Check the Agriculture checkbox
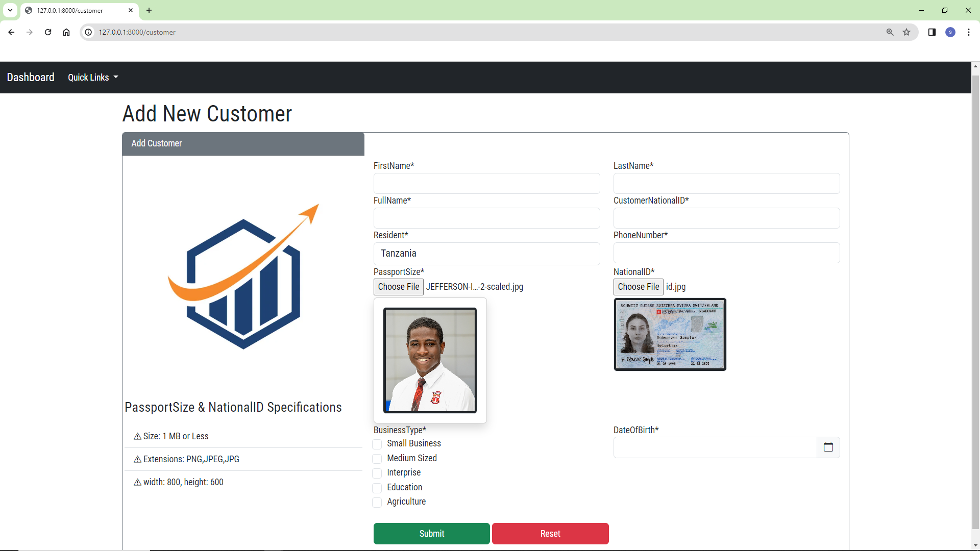The height and width of the screenshot is (551, 980). pyautogui.click(x=377, y=502)
